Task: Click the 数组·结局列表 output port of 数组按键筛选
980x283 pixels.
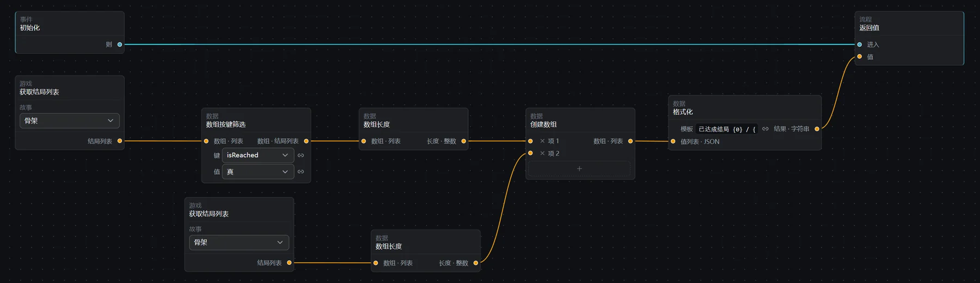Action: (x=306, y=141)
